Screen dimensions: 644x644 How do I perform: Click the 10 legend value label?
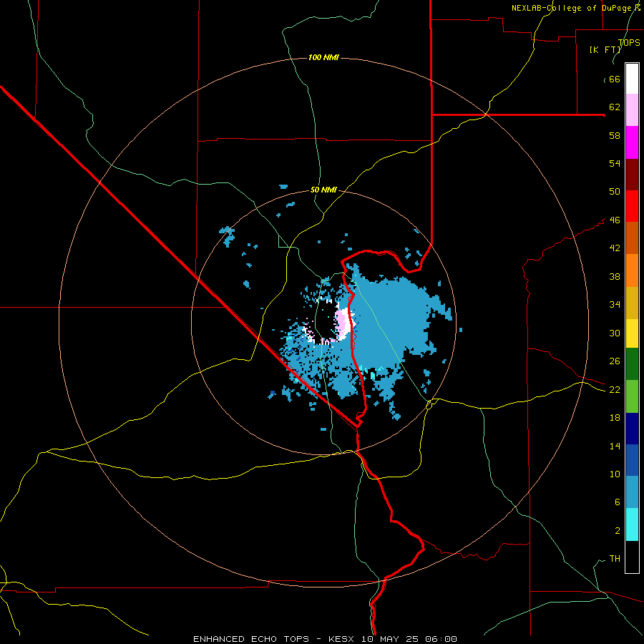click(615, 474)
